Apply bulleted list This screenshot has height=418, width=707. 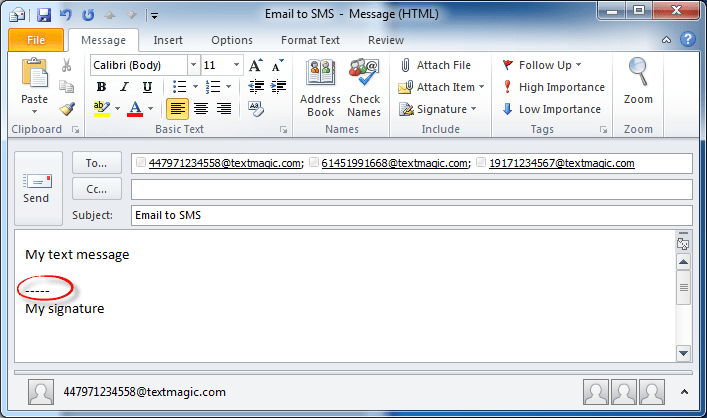180,87
